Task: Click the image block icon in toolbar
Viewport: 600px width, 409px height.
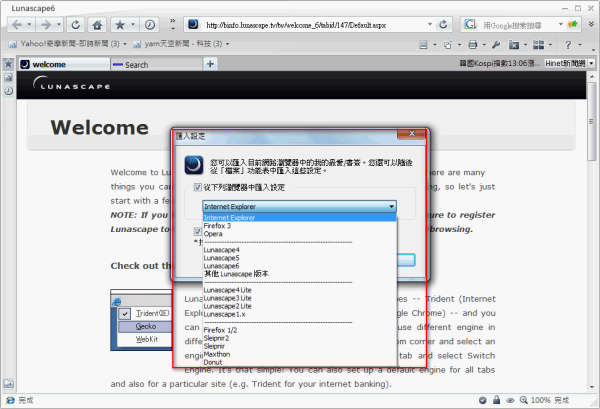Action: pyautogui.click(x=514, y=45)
